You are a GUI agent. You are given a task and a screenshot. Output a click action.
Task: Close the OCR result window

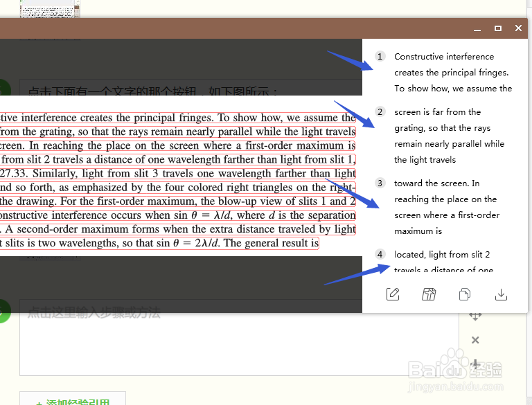tap(518, 28)
